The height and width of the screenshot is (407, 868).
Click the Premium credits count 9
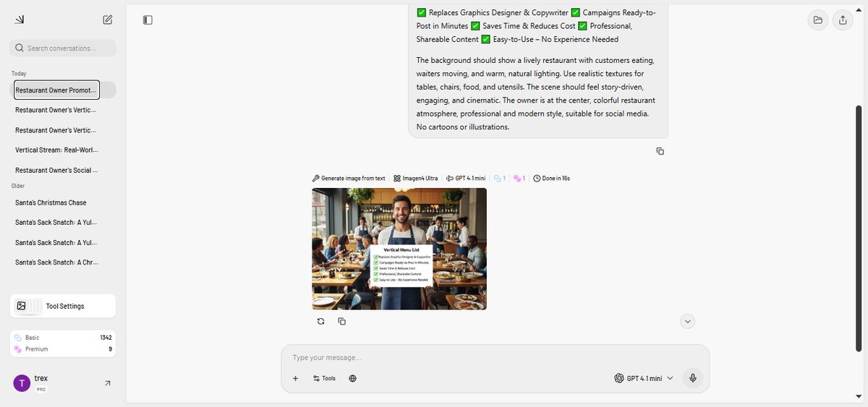(x=110, y=349)
